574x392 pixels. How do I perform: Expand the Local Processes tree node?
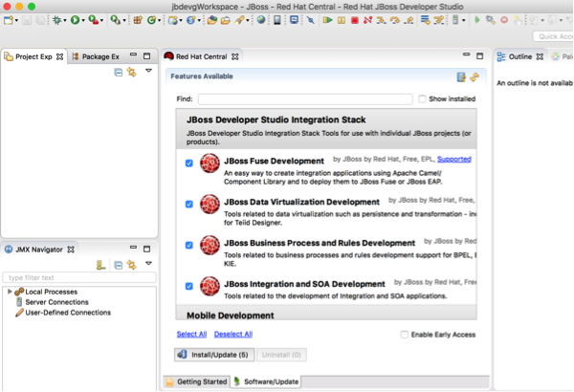click(10, 292)
